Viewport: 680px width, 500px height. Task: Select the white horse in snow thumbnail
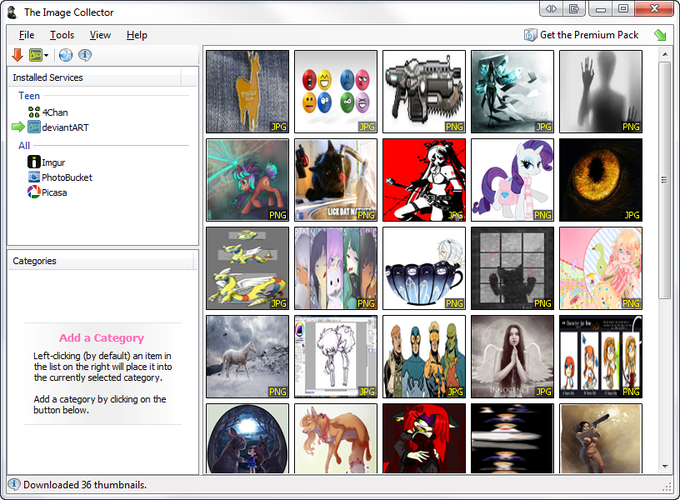coord(247,356)
